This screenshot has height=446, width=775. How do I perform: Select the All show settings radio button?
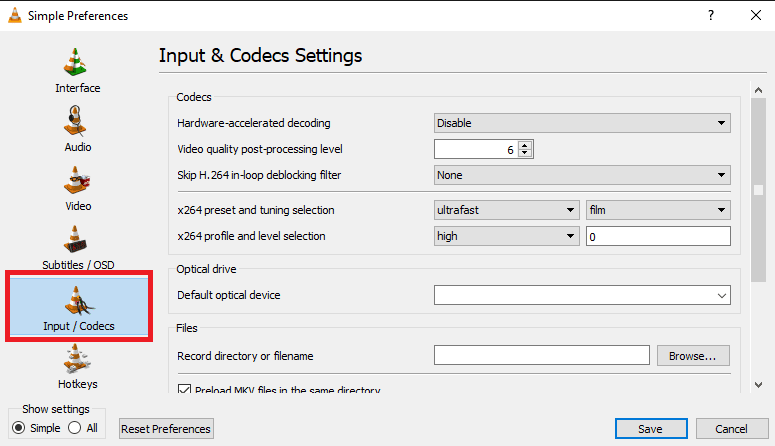click(x=75, y=428)
